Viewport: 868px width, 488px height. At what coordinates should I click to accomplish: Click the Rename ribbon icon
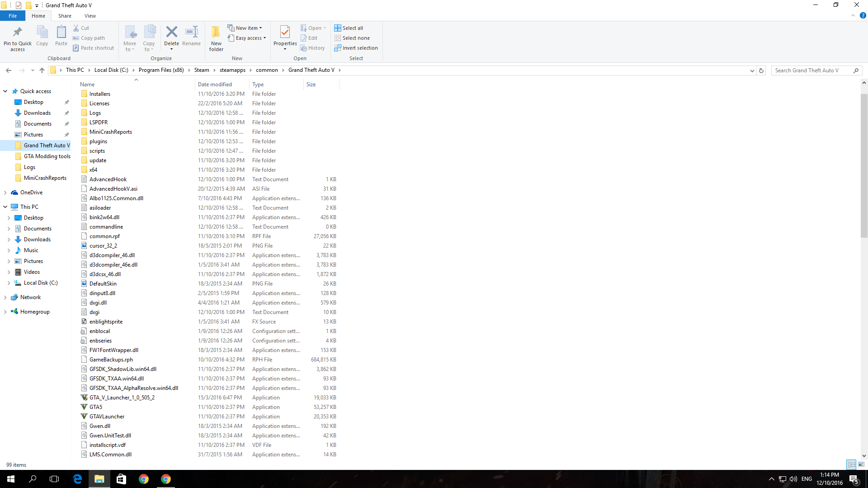(x=191, y=32)
